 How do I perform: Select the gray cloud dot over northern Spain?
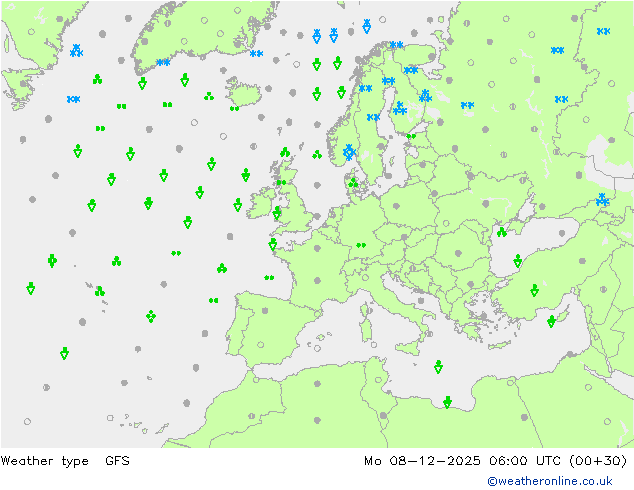[265, 310]
